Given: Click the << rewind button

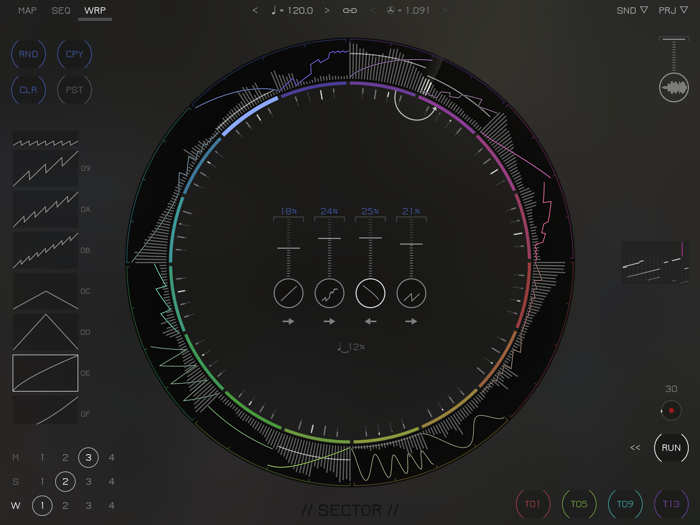Looking at the screenshot, I should [635, 448].
